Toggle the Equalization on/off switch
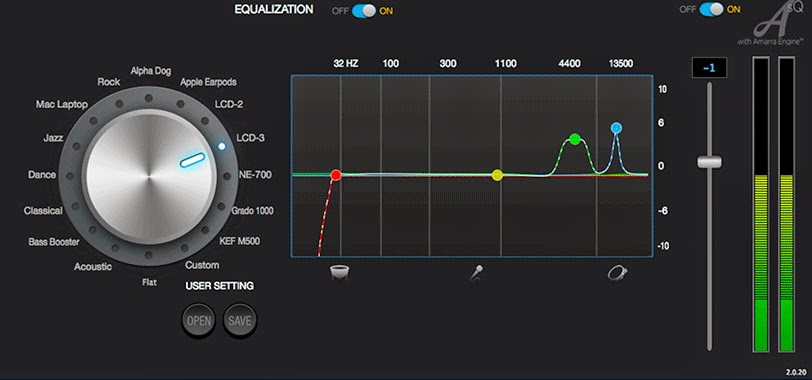The image size is (812, 380). 364,10
